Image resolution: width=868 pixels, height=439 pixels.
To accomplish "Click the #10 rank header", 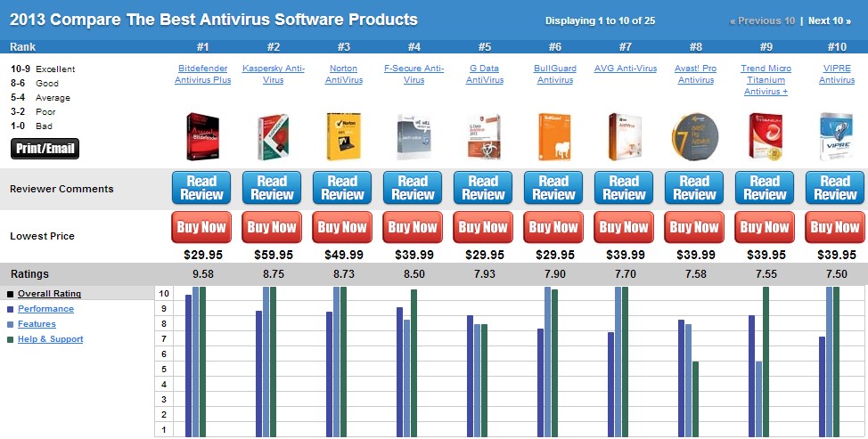I will (x=837, y=47).
